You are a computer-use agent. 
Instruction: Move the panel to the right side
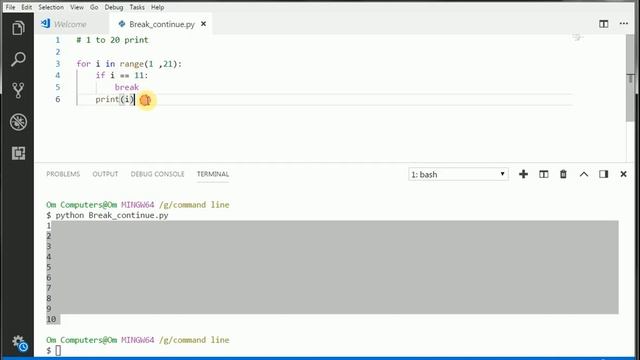point(604,174)
